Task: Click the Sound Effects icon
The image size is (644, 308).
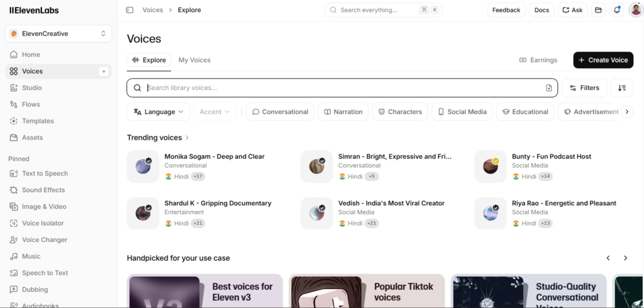Action: pos(14,190)
